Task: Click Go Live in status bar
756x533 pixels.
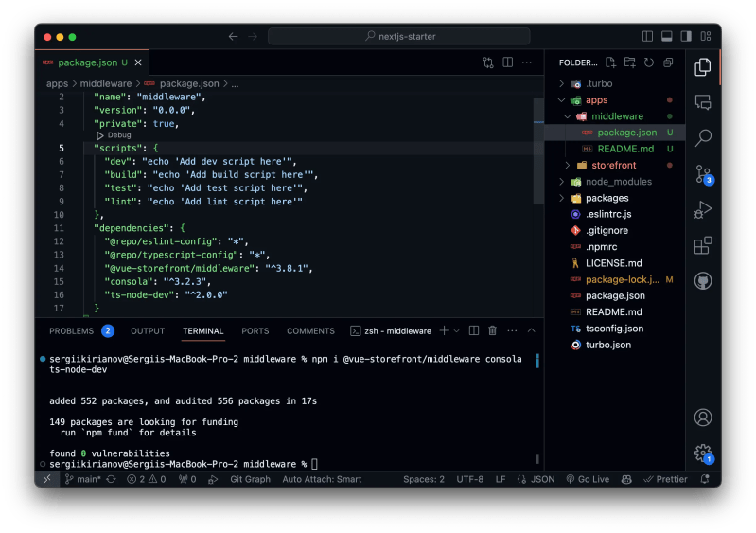Action: pos(588,479)
